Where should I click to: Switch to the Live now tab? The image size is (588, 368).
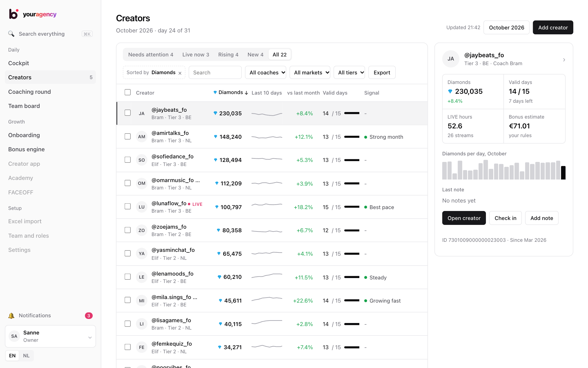click(x=196, y=55)
